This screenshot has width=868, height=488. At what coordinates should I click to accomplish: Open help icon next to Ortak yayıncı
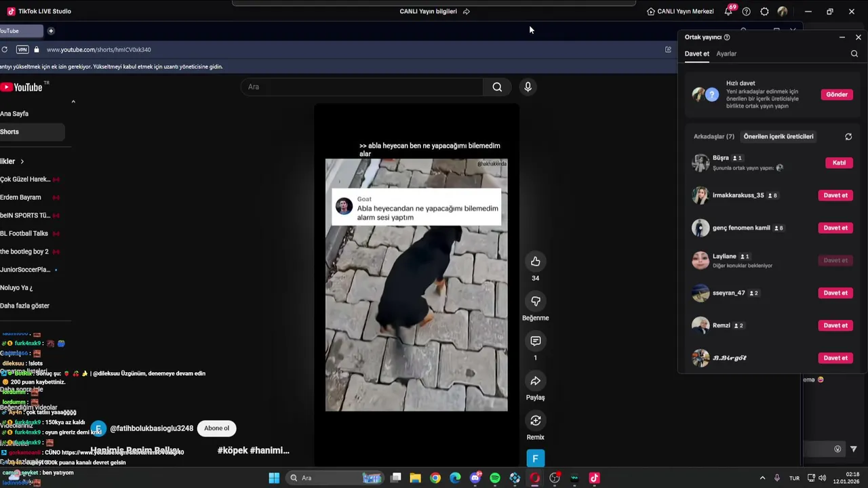pos(727,37)
